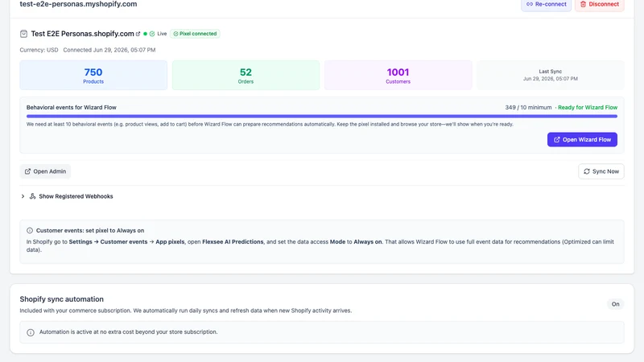Click the Ready for Wizard Flow status text
Viewport: 644px width, 362px height.
pos(588,108)
